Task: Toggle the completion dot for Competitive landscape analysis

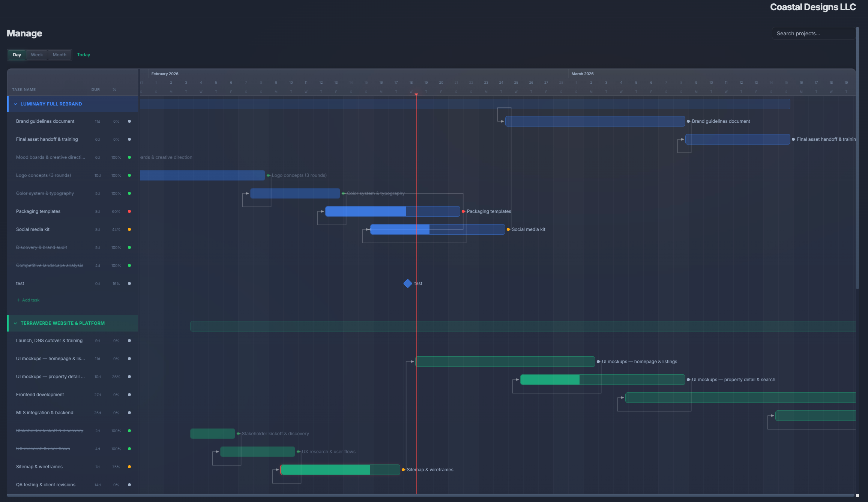Action: (x=129, y=265)
